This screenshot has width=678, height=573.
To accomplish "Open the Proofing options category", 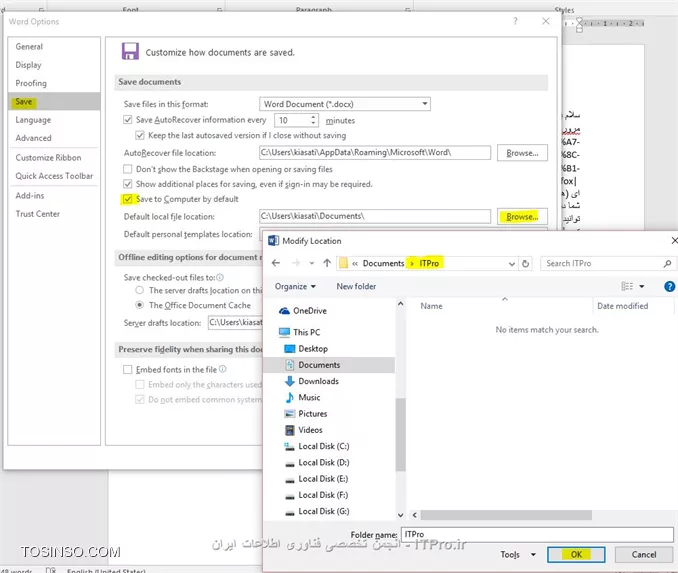I will tap(31, 83).
